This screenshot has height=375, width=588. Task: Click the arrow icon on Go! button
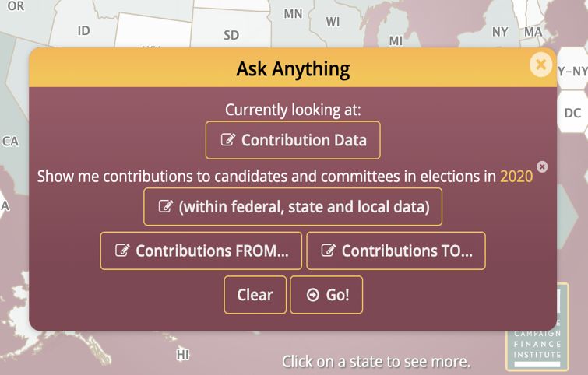pyautogui.click(x=313, y=295)
